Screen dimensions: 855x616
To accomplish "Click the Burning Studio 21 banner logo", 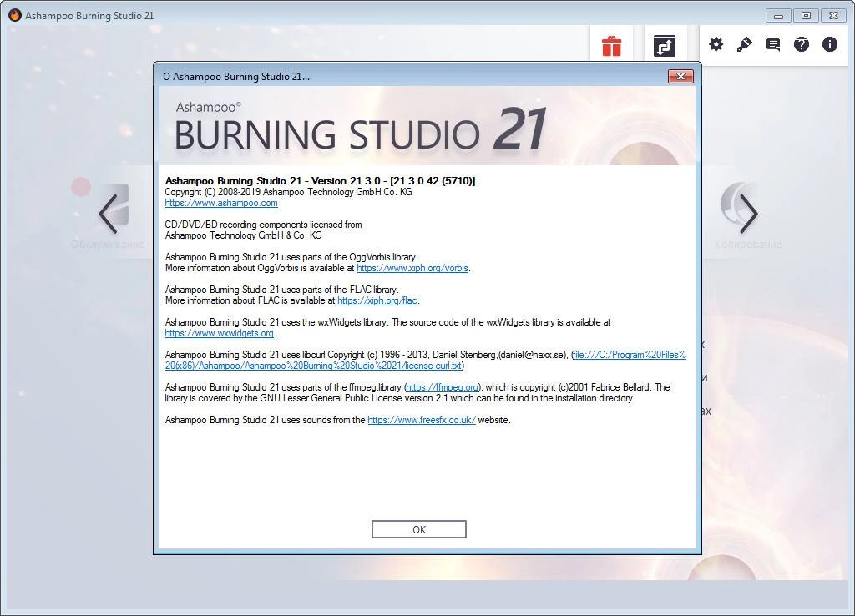I will [361, 128].
